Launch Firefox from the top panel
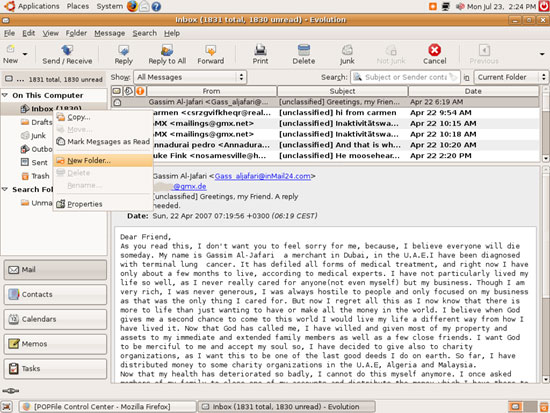Screen dimensions: 550x413 click(x=132, y=6)
